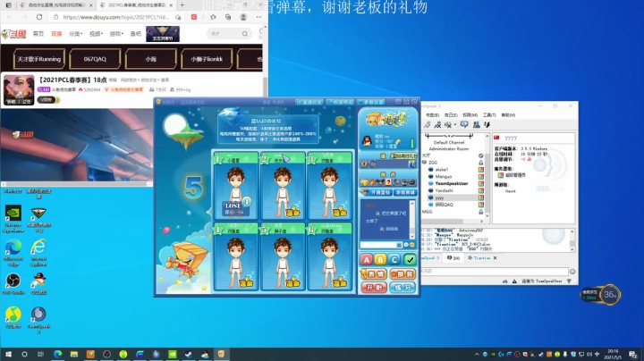The image size is (644, 361).
Task: Open TeamSpeak chat emoji picker icon
Action: [572, 271]
